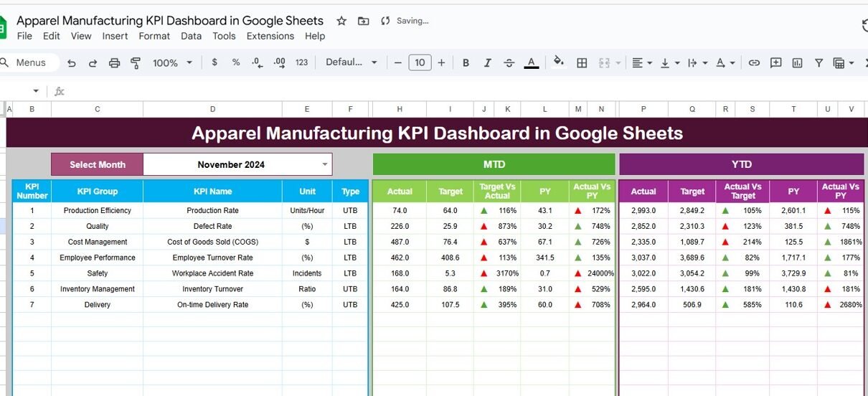Increase decimal places icon

[279, 62]
